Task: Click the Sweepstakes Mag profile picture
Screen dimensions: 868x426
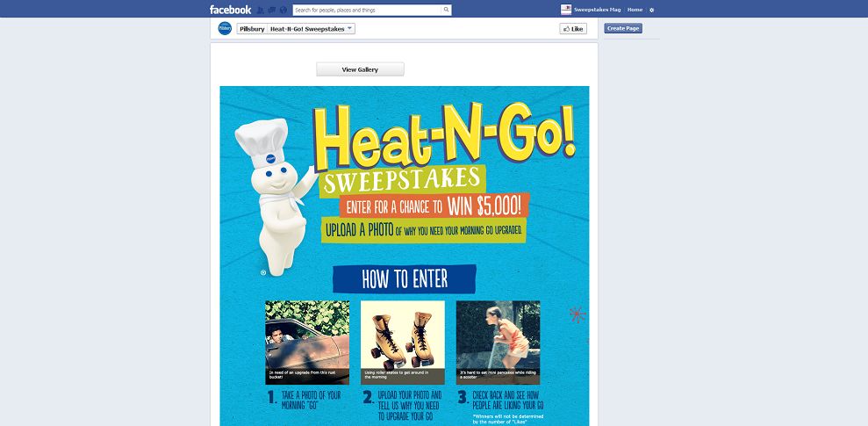Action: click(x=566, y=10)
